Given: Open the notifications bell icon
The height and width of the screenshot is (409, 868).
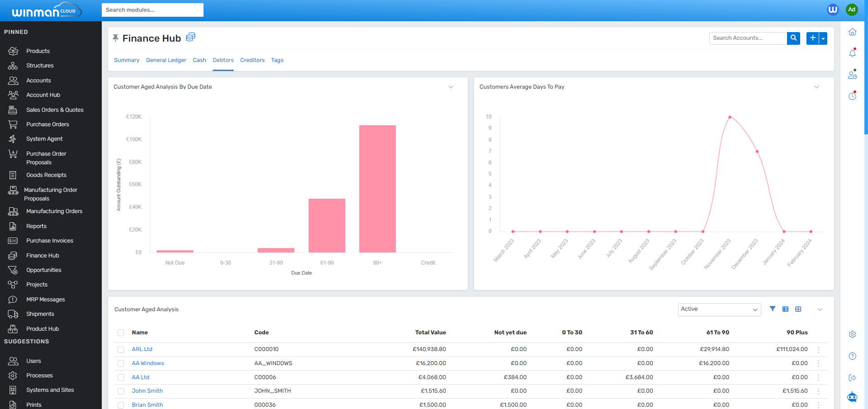Looking at the screenshot, I should pyautogui.click(x=852, y=53).
